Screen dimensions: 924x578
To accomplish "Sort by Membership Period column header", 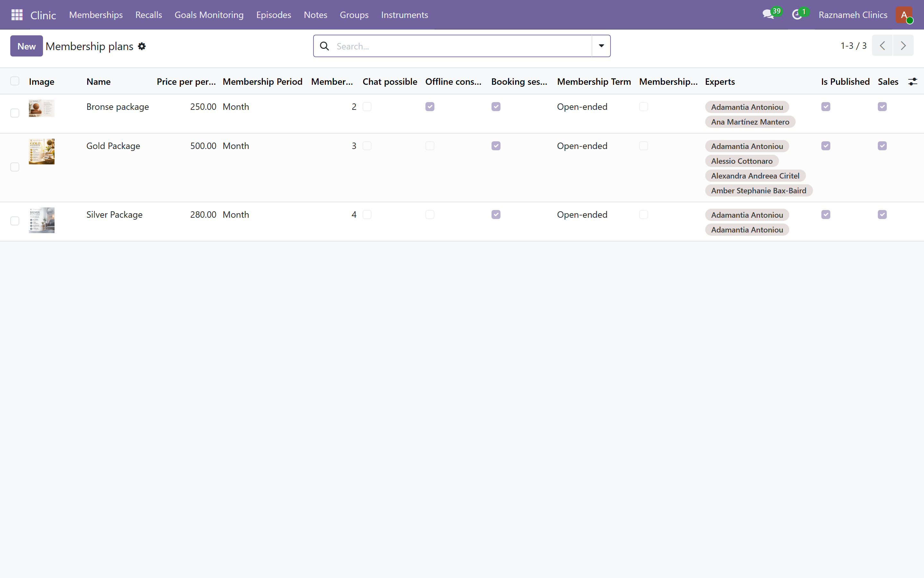I will tap(262, 82).
